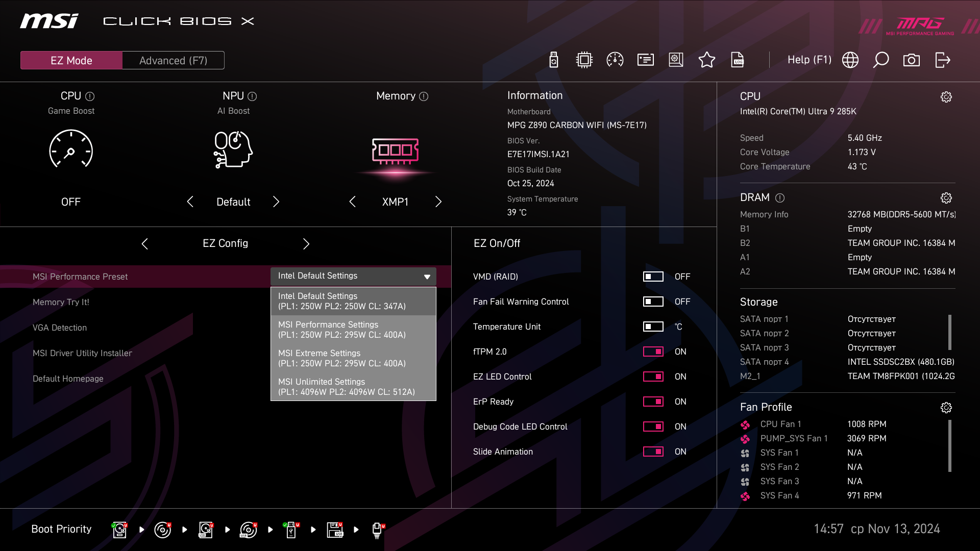Screen dimensions: 980x551
Task: Take a screenshot with camera icon
Action: [x=911, y=60]
